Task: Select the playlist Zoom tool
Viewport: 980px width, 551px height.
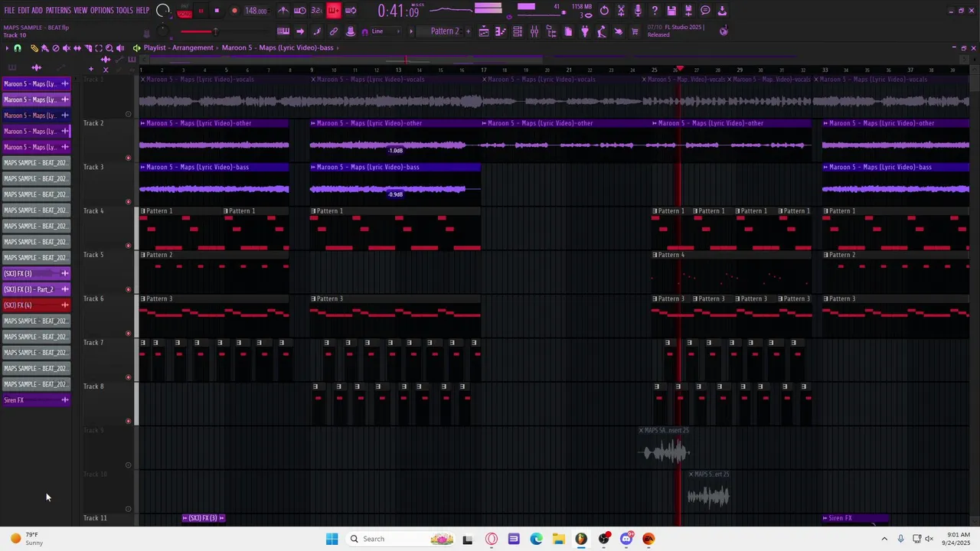Action: 109,48
